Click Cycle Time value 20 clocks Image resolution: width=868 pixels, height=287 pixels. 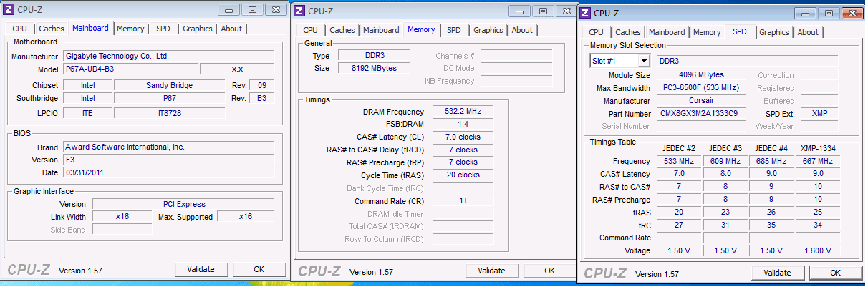coord(463,175)
